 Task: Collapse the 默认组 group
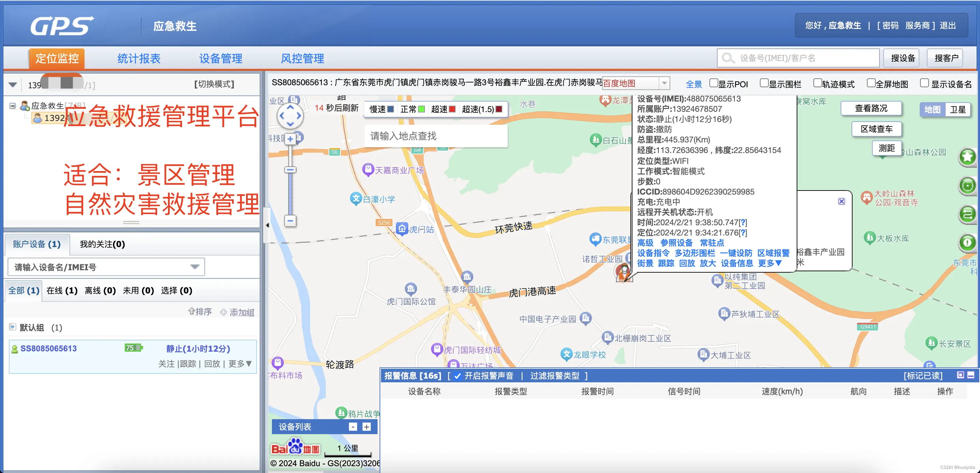[x=13, y=327]
